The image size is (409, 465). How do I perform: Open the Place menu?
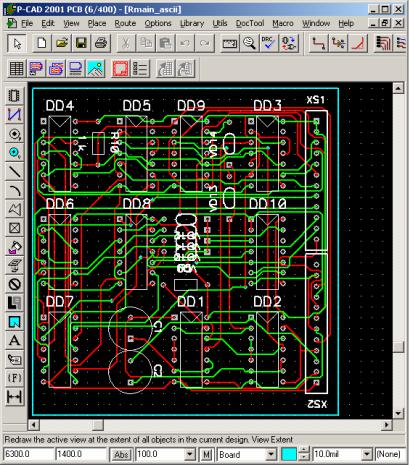click(x=97, y=23)
